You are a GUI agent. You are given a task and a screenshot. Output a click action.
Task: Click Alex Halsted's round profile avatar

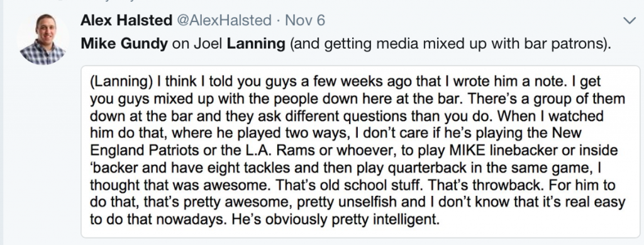pyautogui.click(x=43, y=40)
